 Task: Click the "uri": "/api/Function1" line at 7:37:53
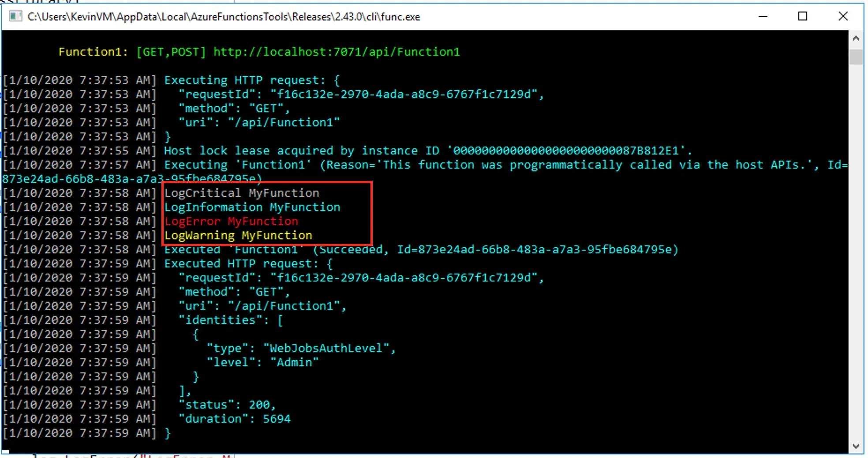[x=259, y=123]
